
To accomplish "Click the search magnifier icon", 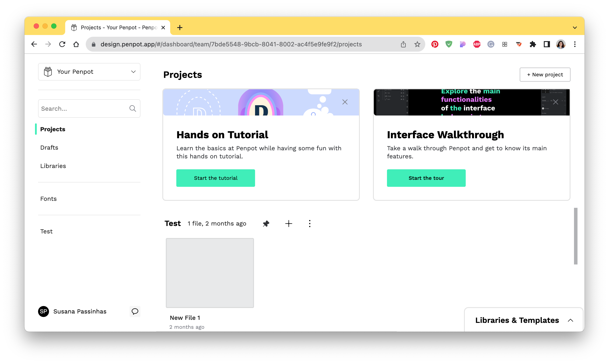I will [133, 108].
